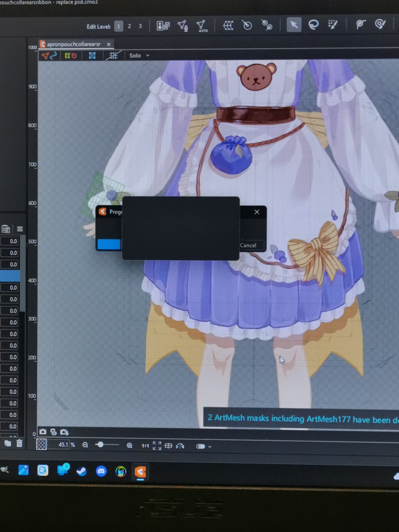
Task: Select the brush selection tool
Action: [333, 24]
